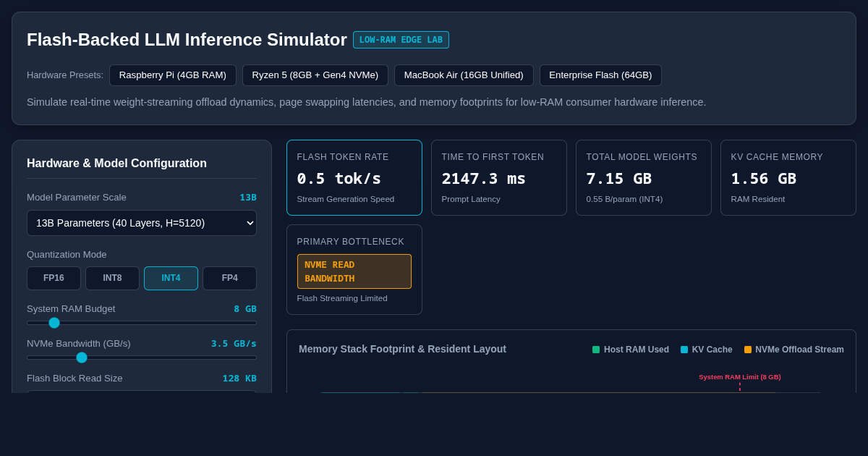Apply the Ryzen 5 (8GB + Gen4 NVMe) preset
This screenshot has width=868, height=456.
pos(315,75)
